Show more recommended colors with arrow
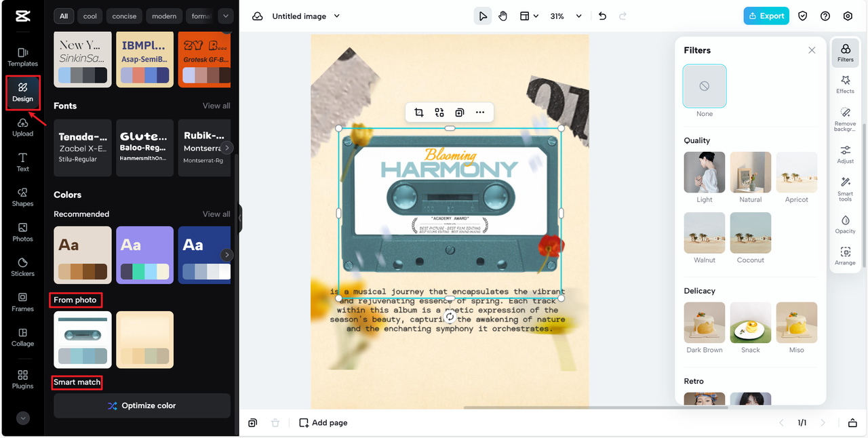868x438 pixels. click(x=227, y=255)
